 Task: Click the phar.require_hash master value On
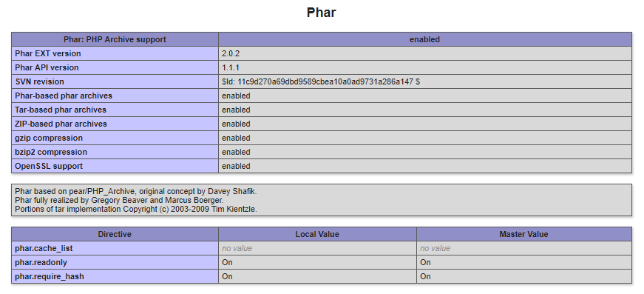(x=425, y=276)
